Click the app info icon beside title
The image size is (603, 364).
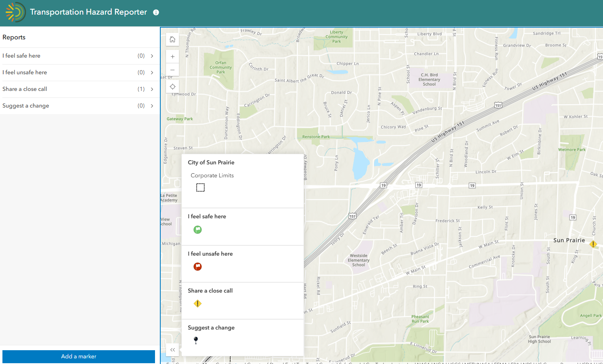point(156,12)
